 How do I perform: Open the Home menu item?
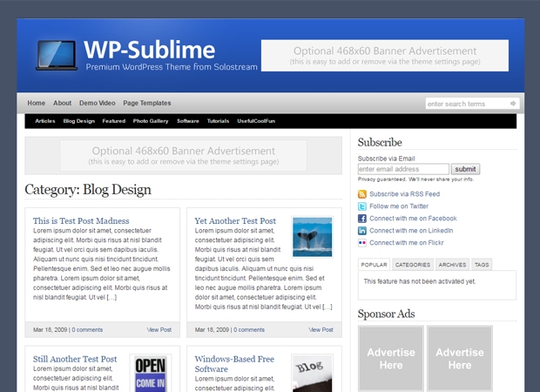pyautogui.click(x=37, y=103)
